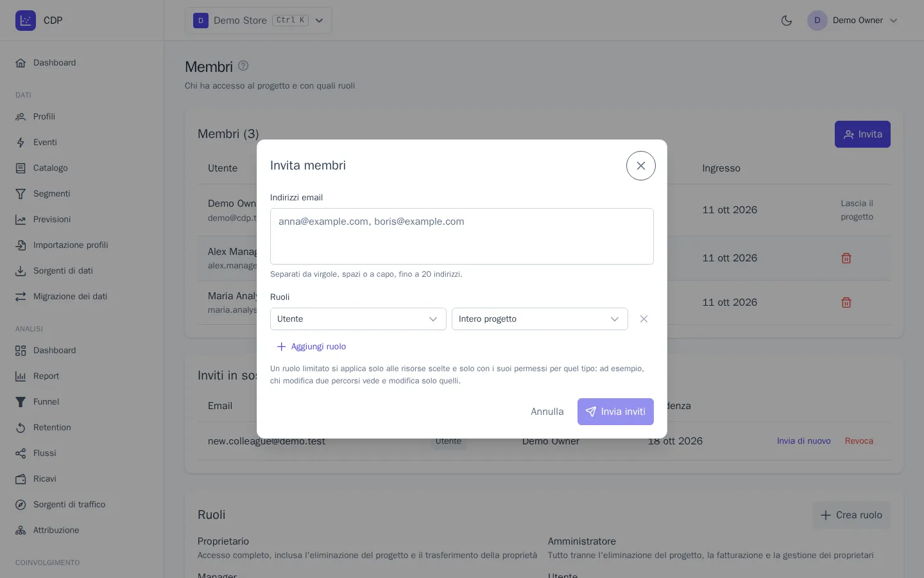Expand the Demo Owner account menu
The height and width of the screenshot is (578, 924).
853,21
